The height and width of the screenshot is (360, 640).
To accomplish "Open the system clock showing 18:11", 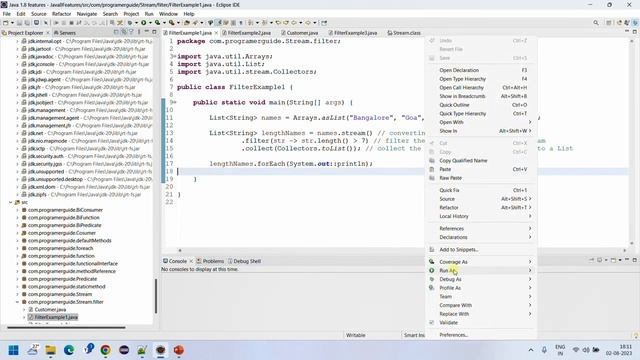I will click(x=620, y=350).
